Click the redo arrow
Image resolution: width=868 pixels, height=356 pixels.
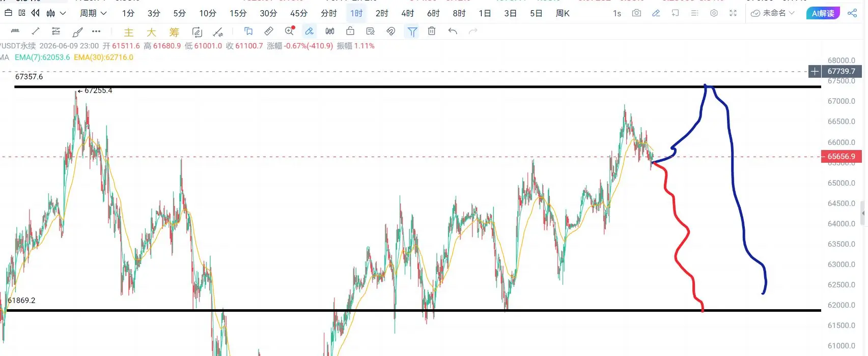pos(473,31)
